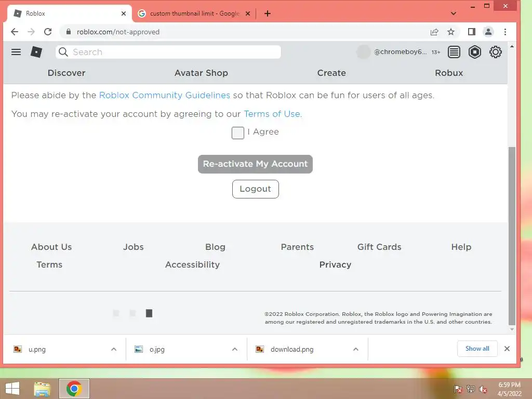Close the downloads bar
Screen dimensions: 532x399
(507, 349)
